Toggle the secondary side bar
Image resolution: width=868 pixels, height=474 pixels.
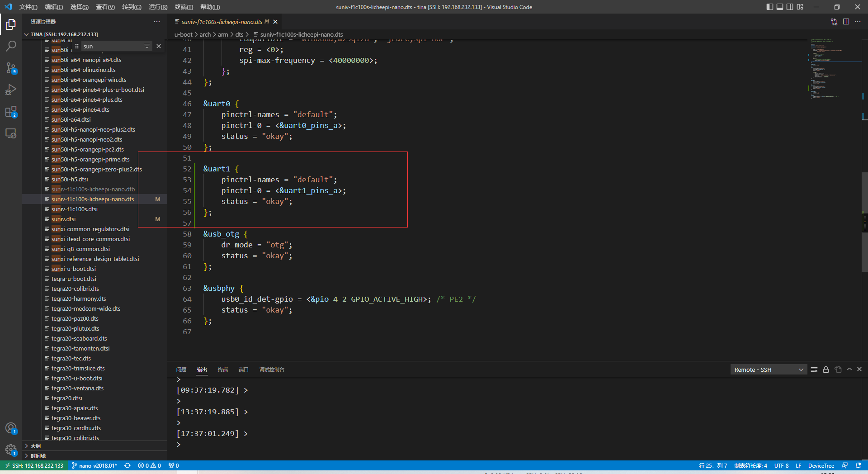[790, 7]
